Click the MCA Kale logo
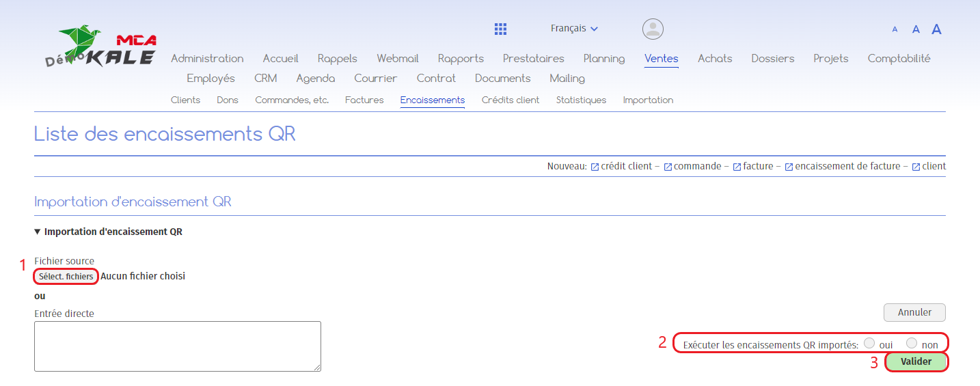 [x=101, y=47]
